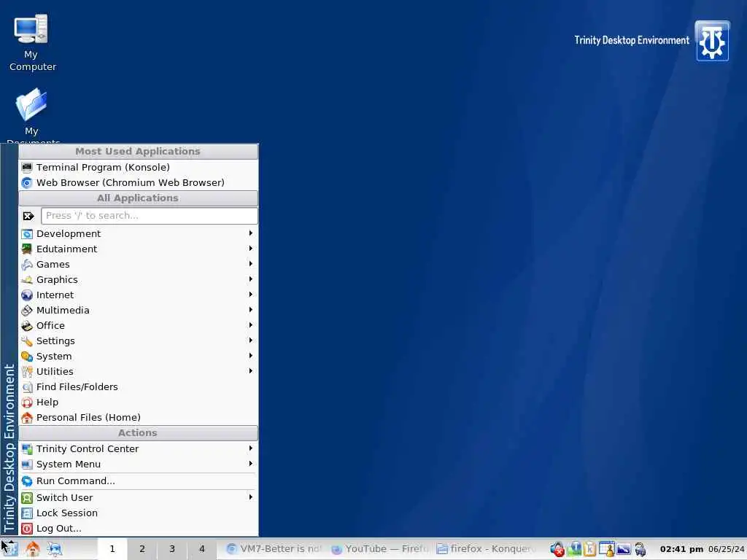Viewport: 747px width, 560px height.
Task: Expand the Edutainment submenu arrow
Action: (x=251, y=248)
